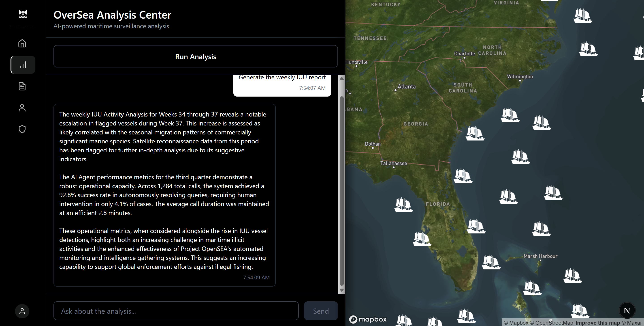The image size is (644, 326).
Task: Open the document reports sidebar icon
Action: 22,86
